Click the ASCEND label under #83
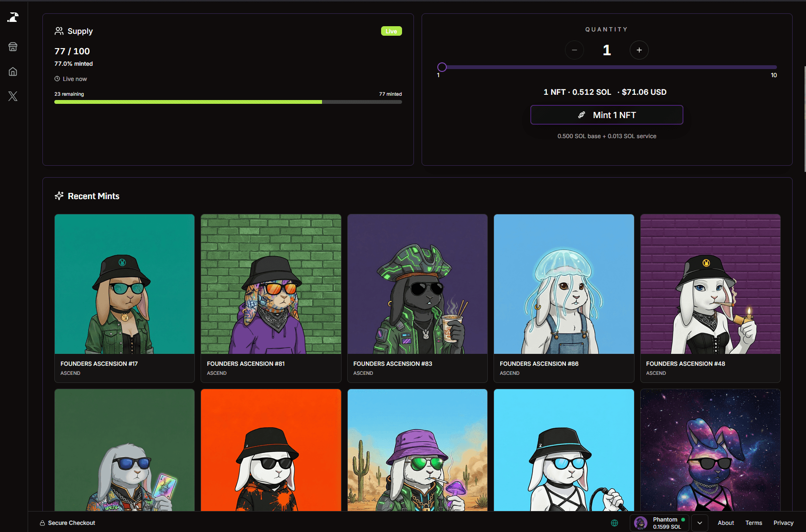The height and width of the screenshot is (532, 806). click(363, 373)
